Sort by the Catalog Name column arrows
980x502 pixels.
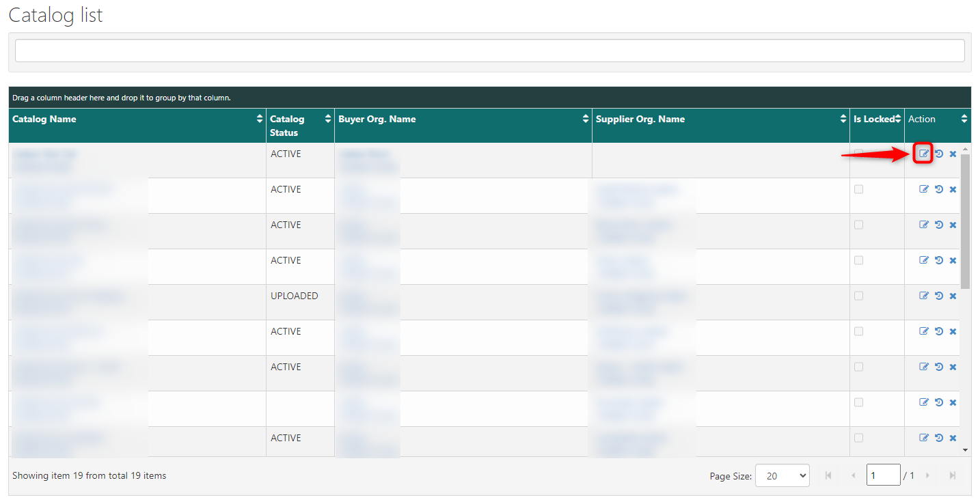click(x=260, y=119)
